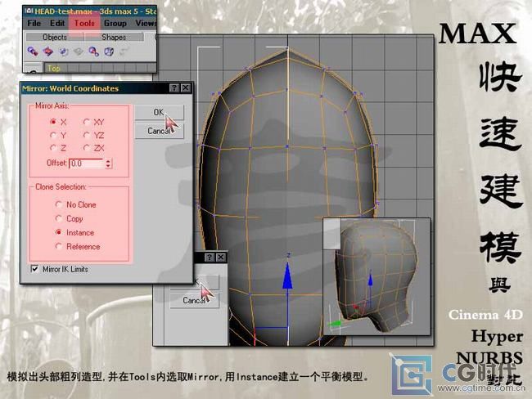Click the blue Z-axis gizmo arrow in main viewport

coord(288,276)
